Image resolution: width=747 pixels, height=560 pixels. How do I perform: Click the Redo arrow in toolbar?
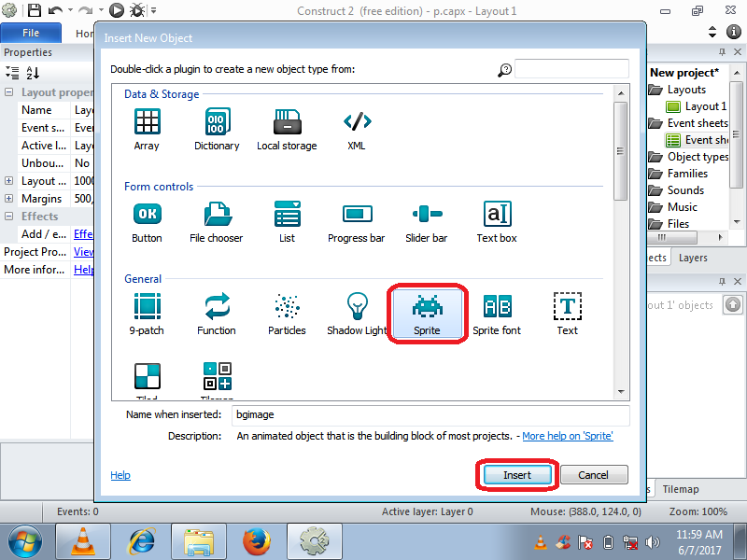point(86,10)
